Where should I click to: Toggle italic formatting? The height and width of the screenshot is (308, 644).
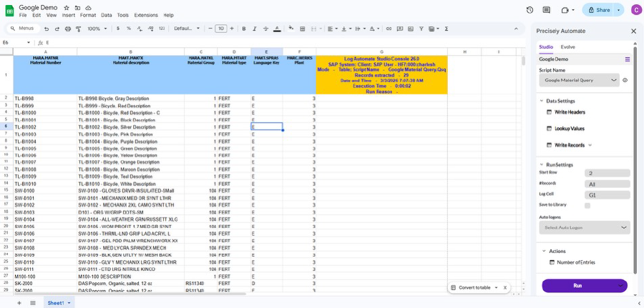(255, 29)
